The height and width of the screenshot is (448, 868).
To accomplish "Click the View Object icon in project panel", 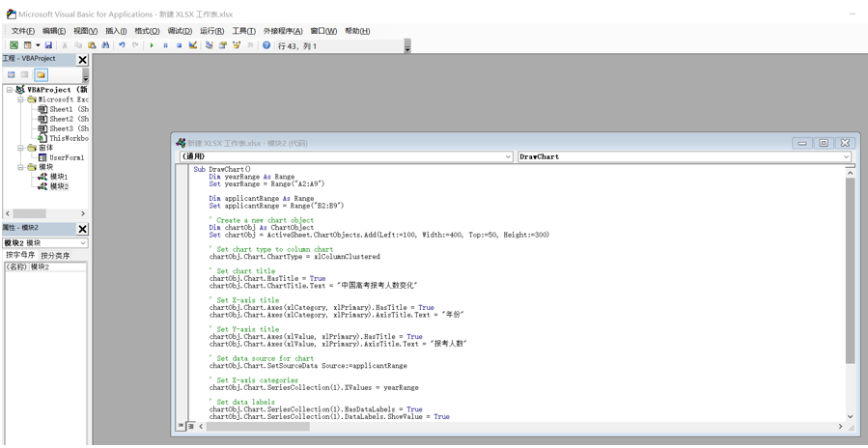I will point(25,74).
